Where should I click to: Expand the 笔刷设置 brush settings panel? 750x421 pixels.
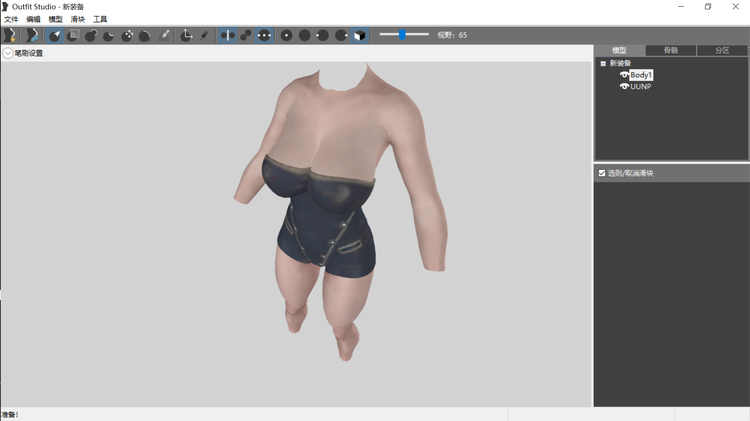point(8,53)
